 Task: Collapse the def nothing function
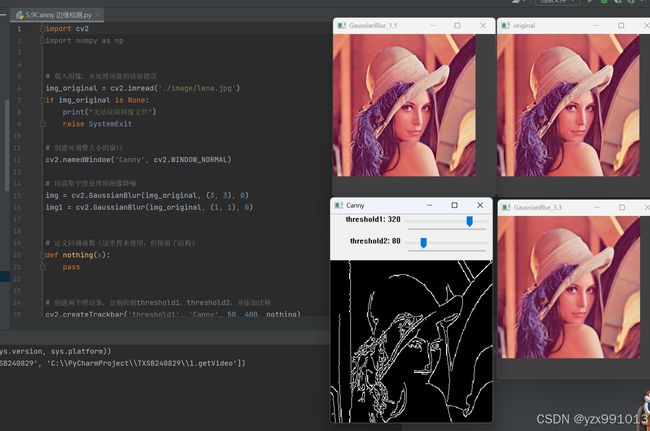pyautogui.click(x=42, y=255)
